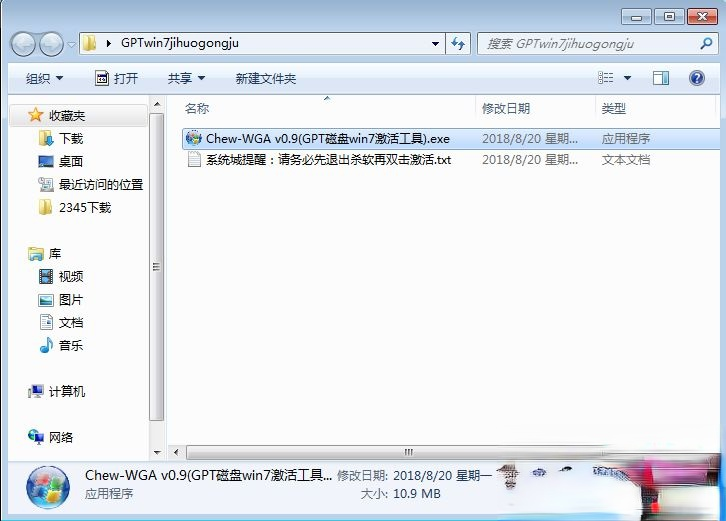This screenshot has width=726, height=521.
Task: Click the navigation pane vertical scrollbar thumb
Action: (157, 267)
